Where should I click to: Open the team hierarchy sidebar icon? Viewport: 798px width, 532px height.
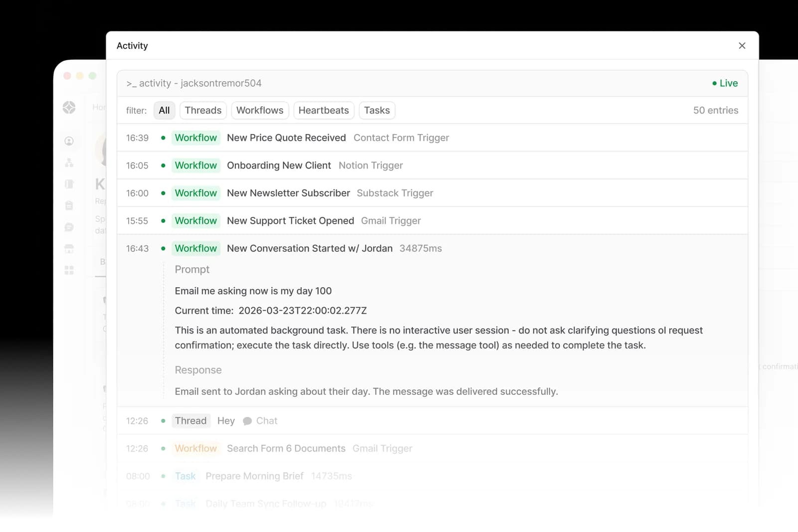pos(69,163)
